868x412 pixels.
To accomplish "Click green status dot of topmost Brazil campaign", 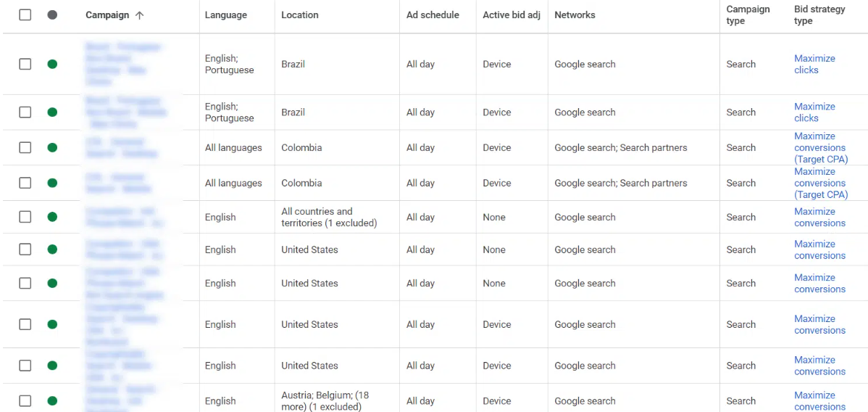I will (52, 64).
